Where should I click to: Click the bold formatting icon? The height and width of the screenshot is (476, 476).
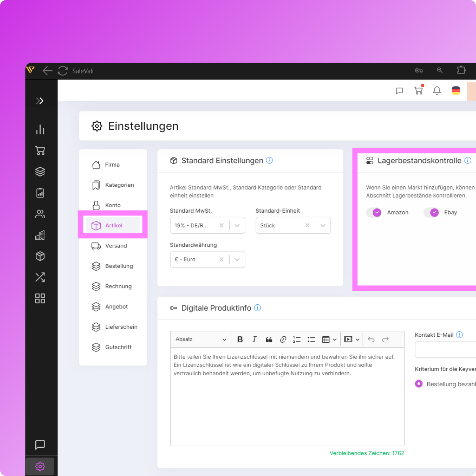(240, 340)
